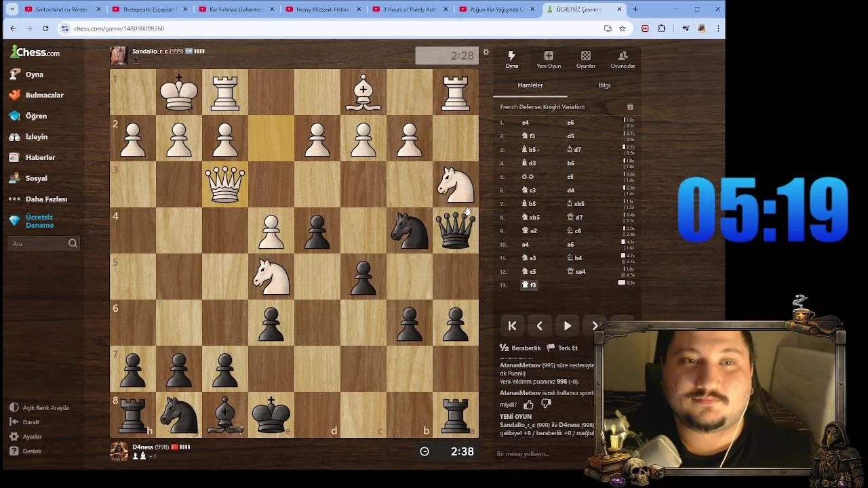Select the white knight near black queen

pyautogui.click(x=455, y=184)
